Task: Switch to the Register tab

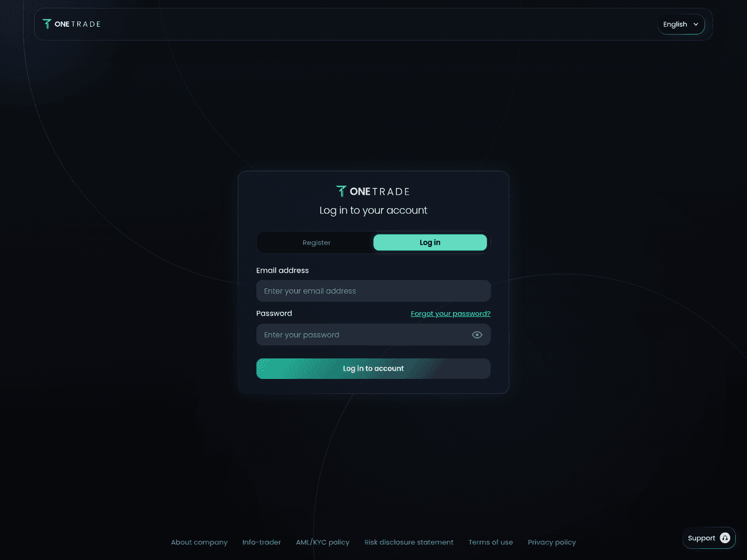Action: pos(316,243)
